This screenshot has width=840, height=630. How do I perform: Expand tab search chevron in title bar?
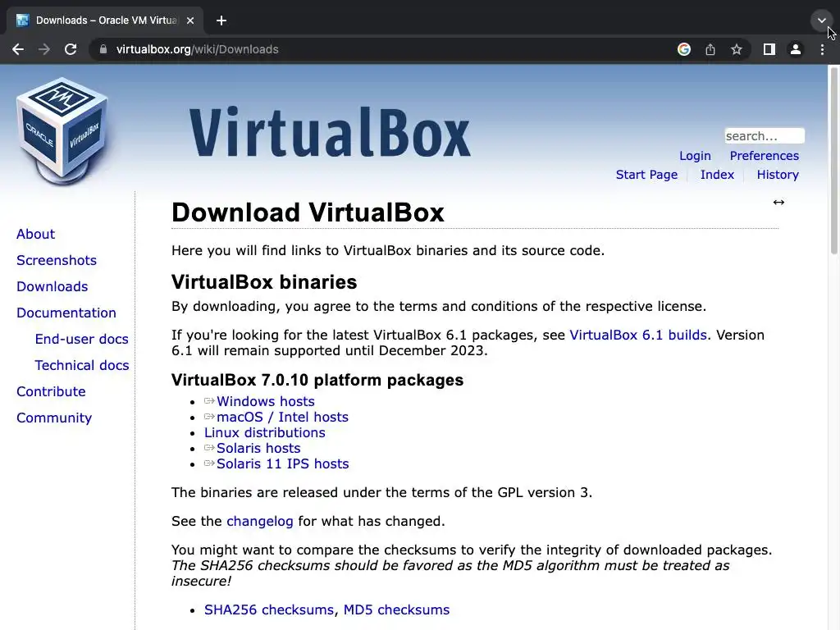tap(821, 21)
